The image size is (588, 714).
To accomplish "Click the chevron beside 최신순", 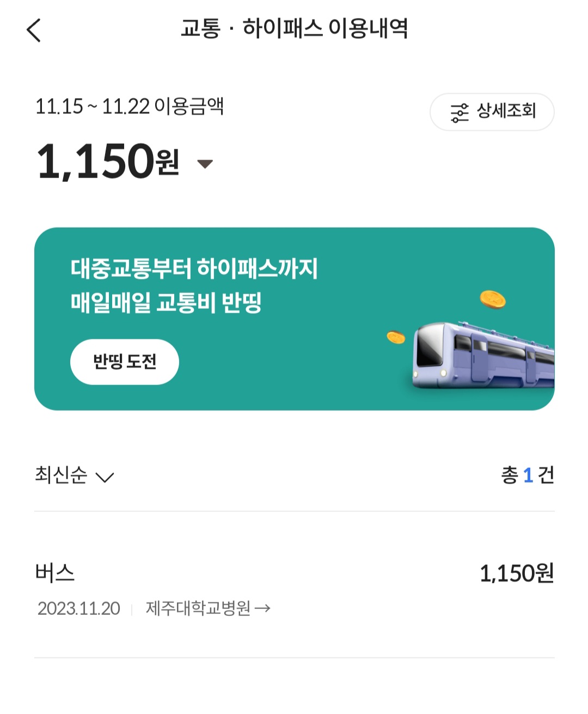I will click(105, 478).
